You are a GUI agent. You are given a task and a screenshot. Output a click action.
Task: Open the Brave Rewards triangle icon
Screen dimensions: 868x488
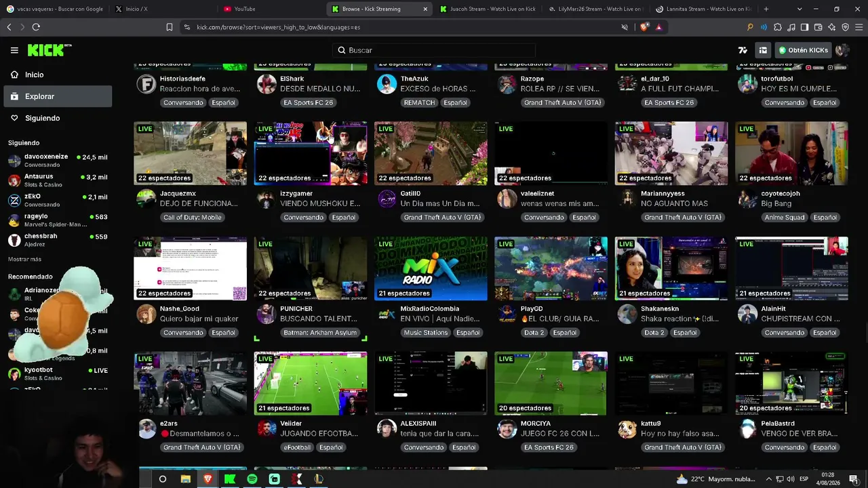658,27
